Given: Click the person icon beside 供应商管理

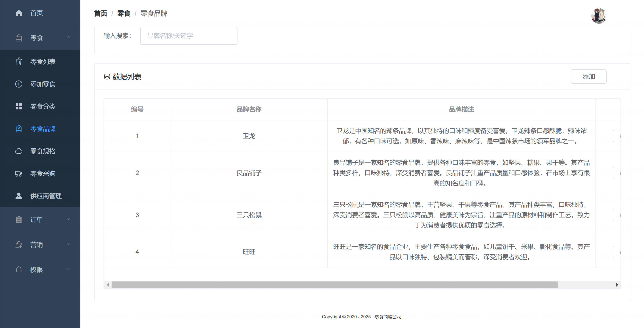Looking at the screenshot, I should (x=19, y=196).
